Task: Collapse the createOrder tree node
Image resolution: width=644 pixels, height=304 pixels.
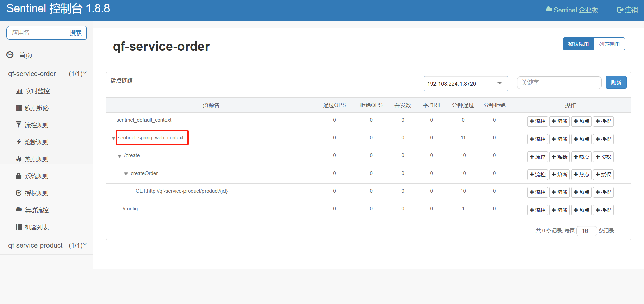Action: click(x=126, y=174)
